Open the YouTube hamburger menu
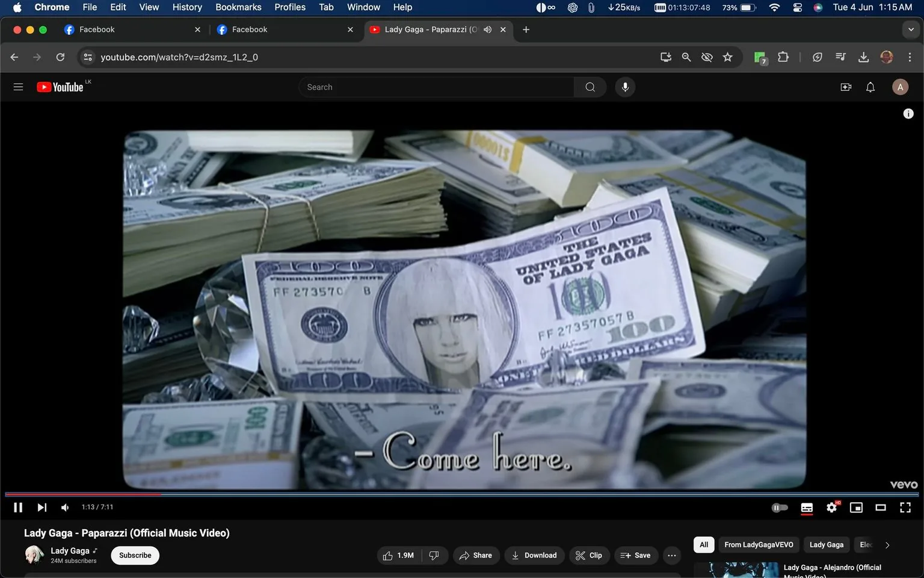This screenshot has height=578, width=924. coord(18,87)
